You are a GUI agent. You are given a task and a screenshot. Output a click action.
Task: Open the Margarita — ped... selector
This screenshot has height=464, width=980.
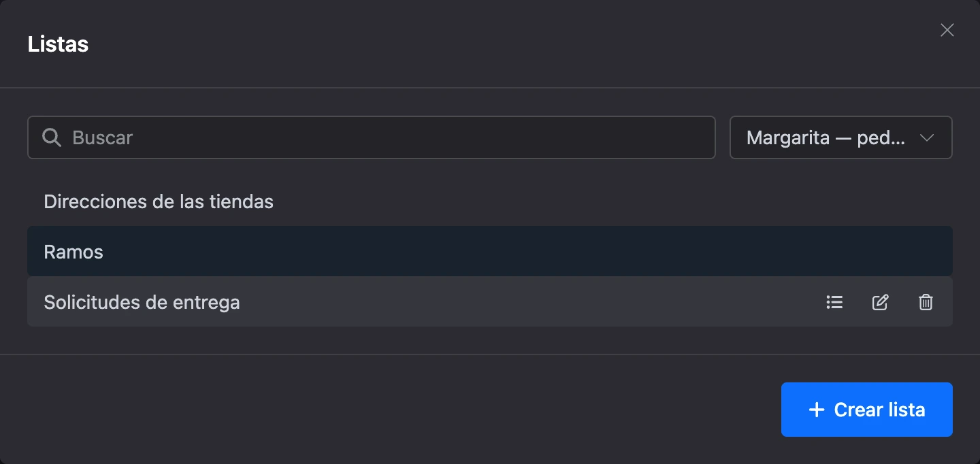pyautogui.click(x=840, y=137)
